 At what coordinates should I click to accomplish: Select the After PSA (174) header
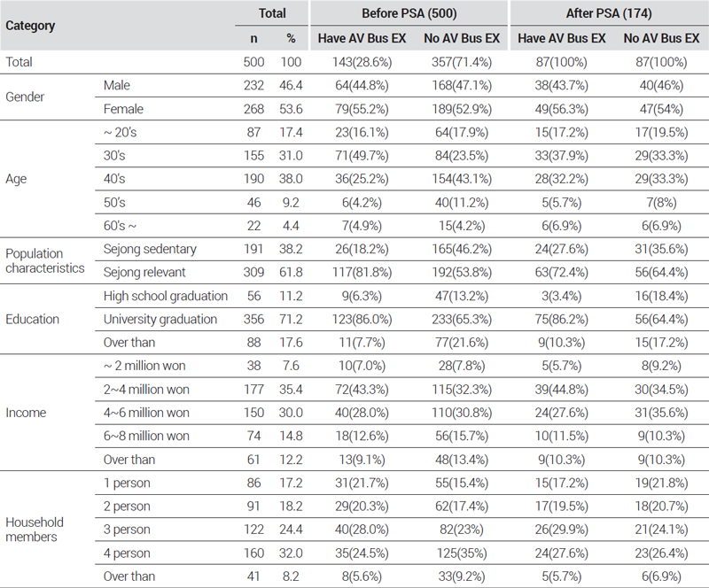pos(608,14)
